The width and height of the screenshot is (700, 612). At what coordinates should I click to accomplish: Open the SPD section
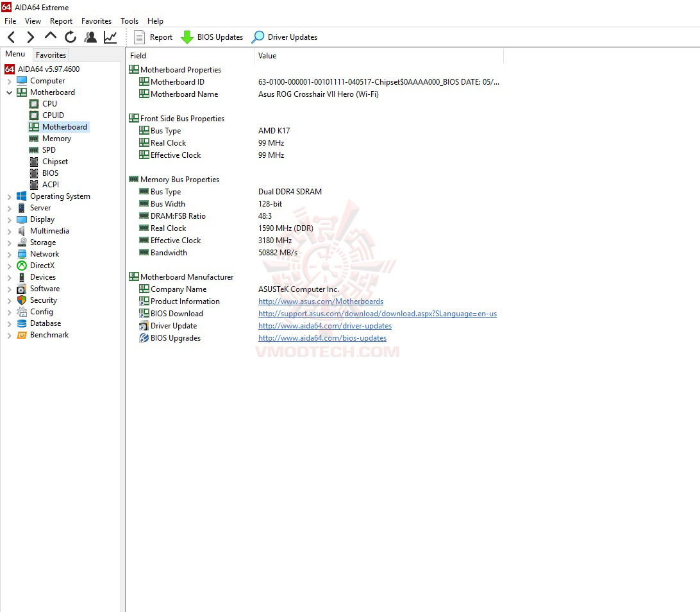click(x=51, y=149)
